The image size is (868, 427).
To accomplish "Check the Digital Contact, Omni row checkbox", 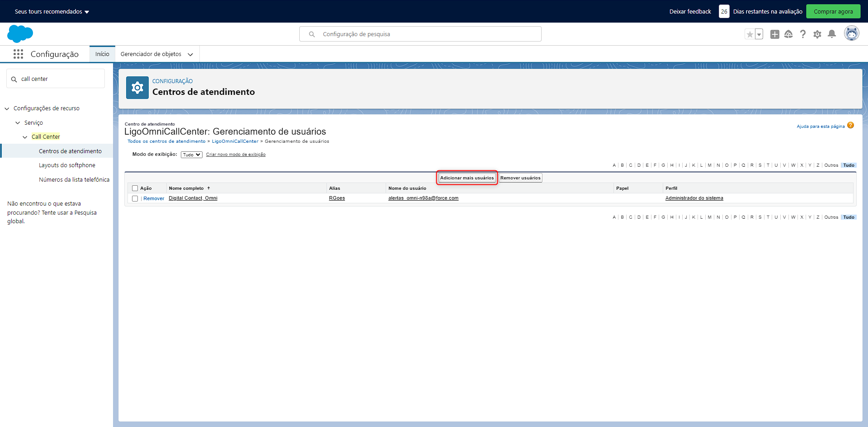I will pyautogui.click(x=135, y=198).
